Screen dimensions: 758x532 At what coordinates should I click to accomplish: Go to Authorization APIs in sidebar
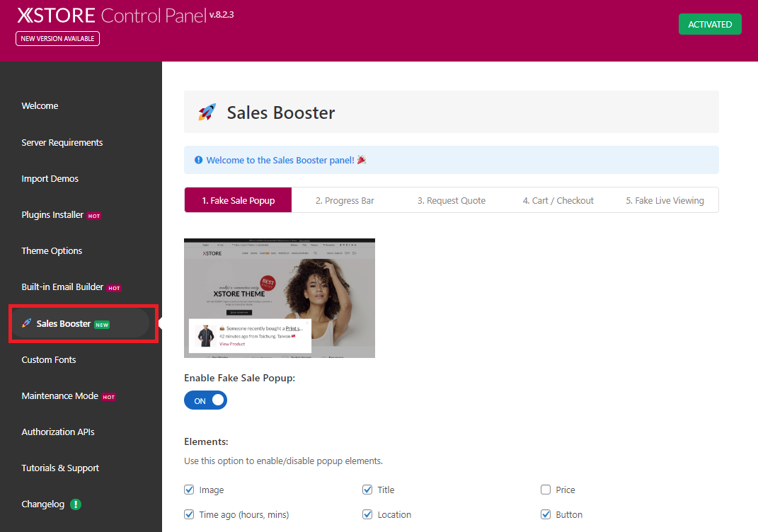58,432
